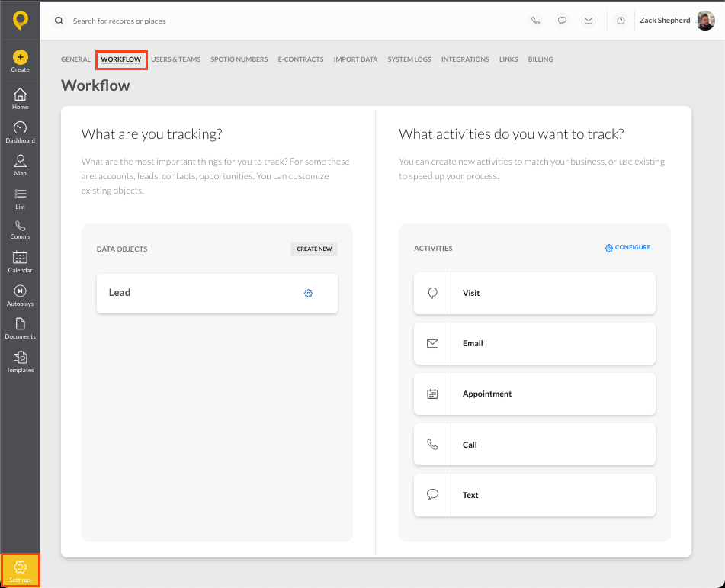Open the BILLING tab

[541, 59]
